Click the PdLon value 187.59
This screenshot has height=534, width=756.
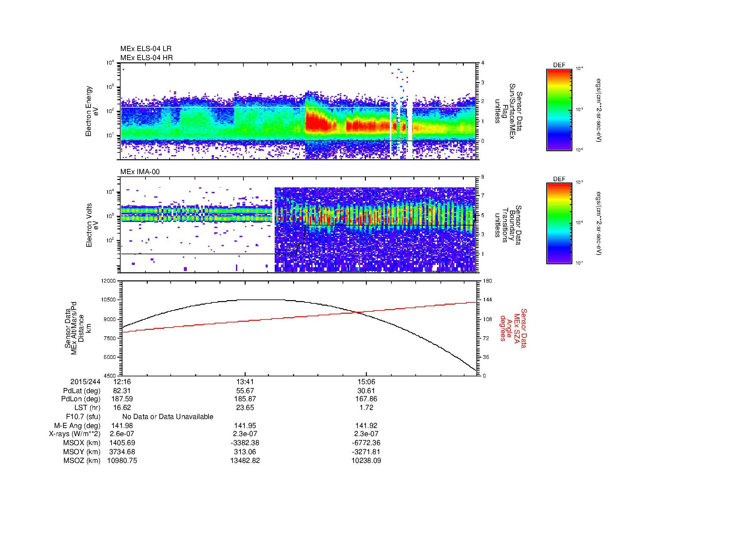pos(122,399)
